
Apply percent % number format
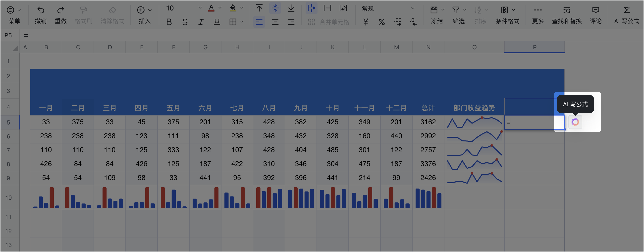pos(381,22)
